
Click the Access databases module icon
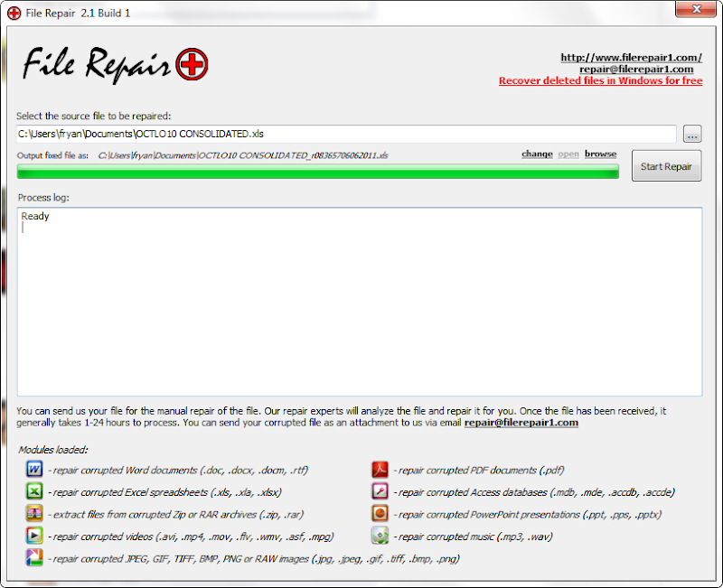(380, 491)
